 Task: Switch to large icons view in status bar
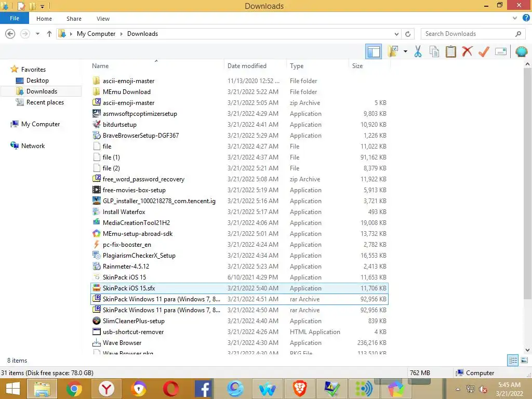pos(524,360)
